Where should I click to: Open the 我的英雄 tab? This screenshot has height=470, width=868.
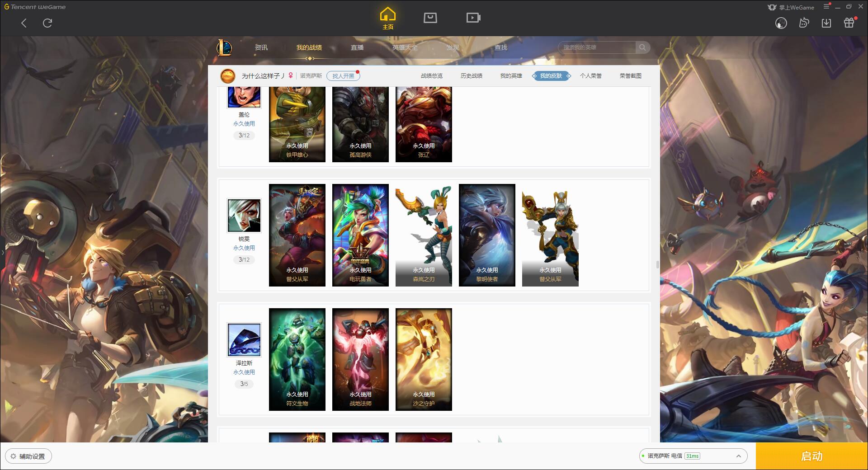click(x=511, y=76)
